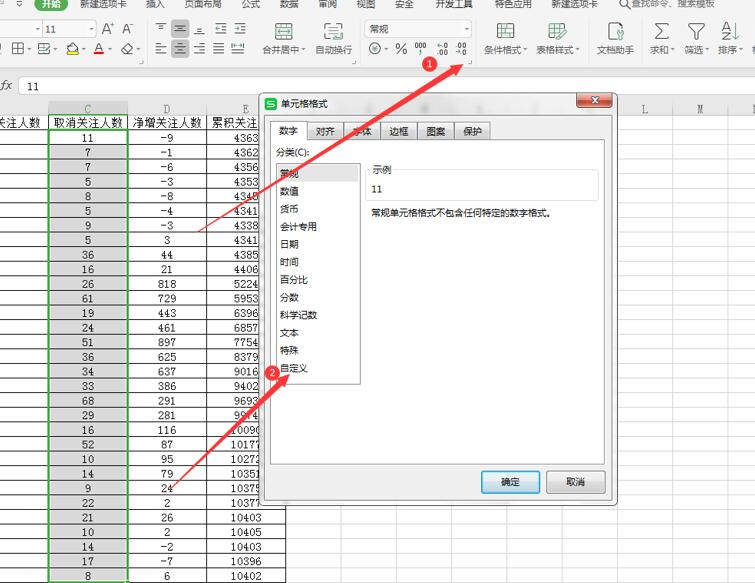The width and height of the screenshot is (755, 583).
Task: Open the 开始 ribbon tab
Action: pos(51,4)
